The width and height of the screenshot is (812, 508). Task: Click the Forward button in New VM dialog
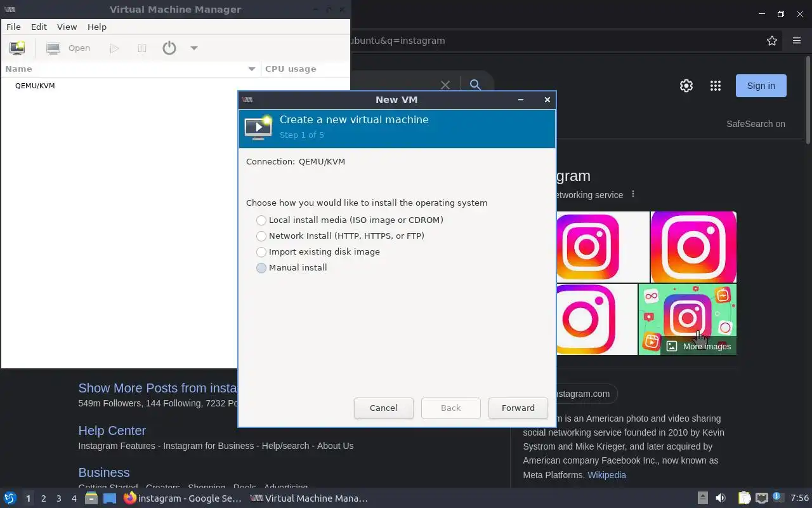(518, 408)
